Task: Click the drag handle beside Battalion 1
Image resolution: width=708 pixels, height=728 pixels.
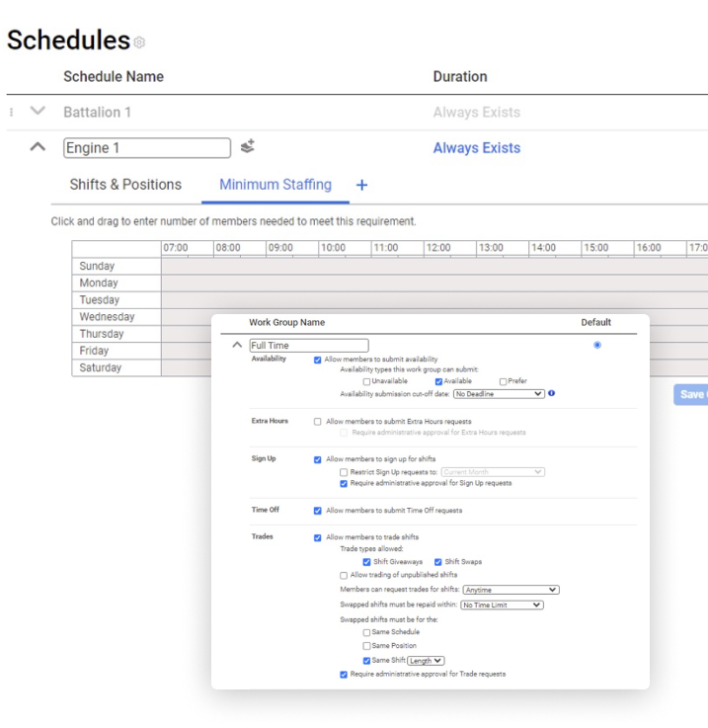Action: tap(11, 112)
